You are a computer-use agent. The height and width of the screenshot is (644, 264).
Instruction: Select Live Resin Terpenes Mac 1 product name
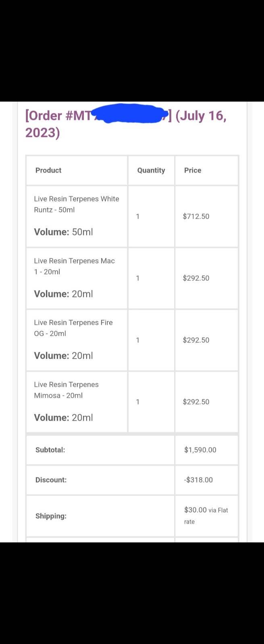(x=74, y=266)
